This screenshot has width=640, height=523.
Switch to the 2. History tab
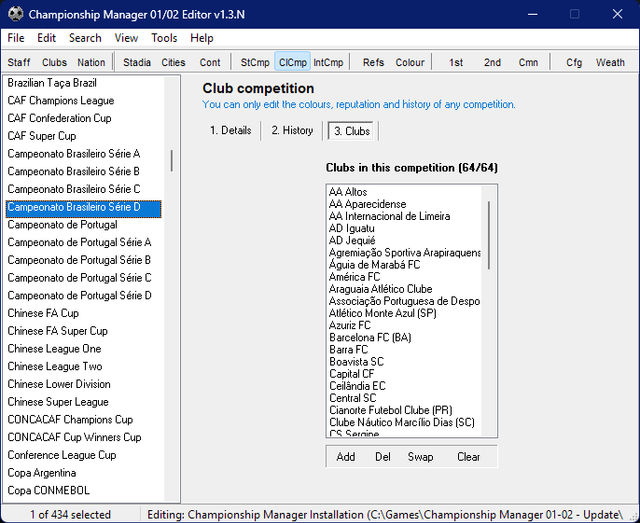292,131
